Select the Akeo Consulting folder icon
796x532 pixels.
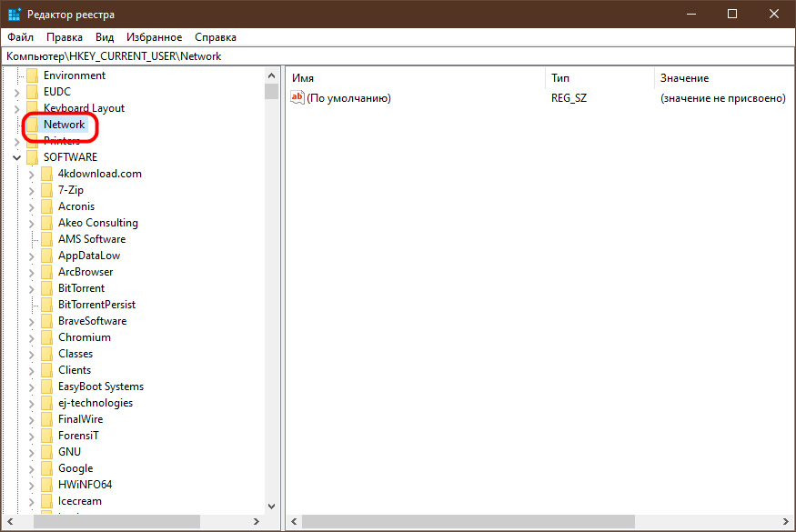[46, 223]
